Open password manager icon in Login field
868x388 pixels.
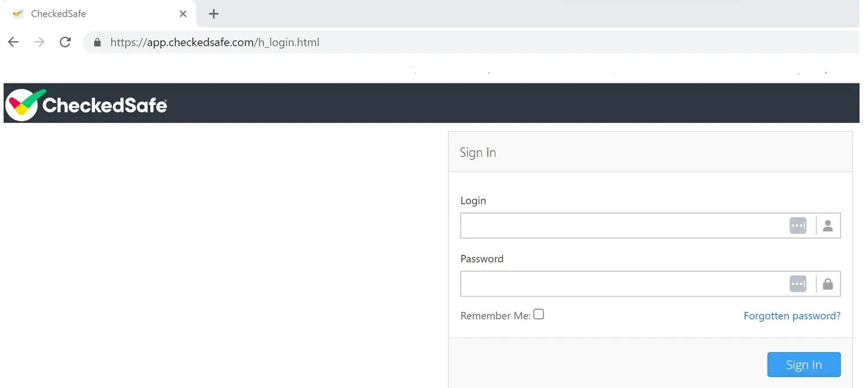click(x=797, y=226)
